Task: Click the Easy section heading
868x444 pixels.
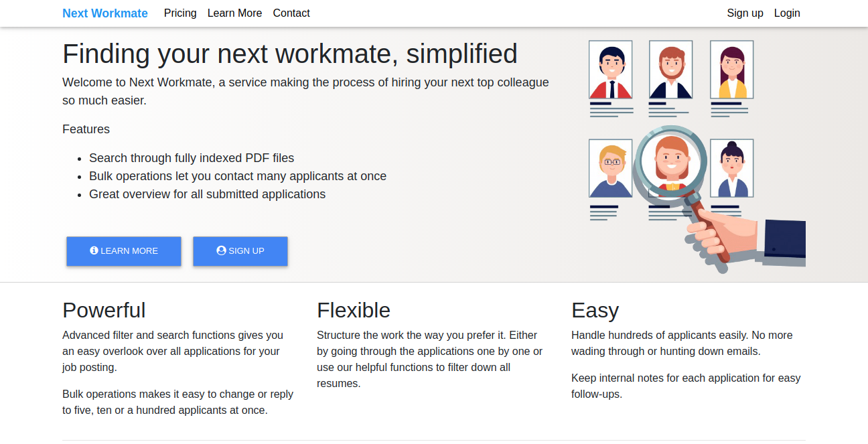Action: 595,310
